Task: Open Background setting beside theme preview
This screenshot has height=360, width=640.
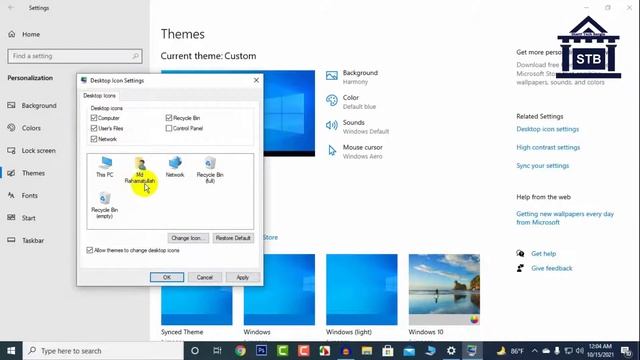Action: 352,77
